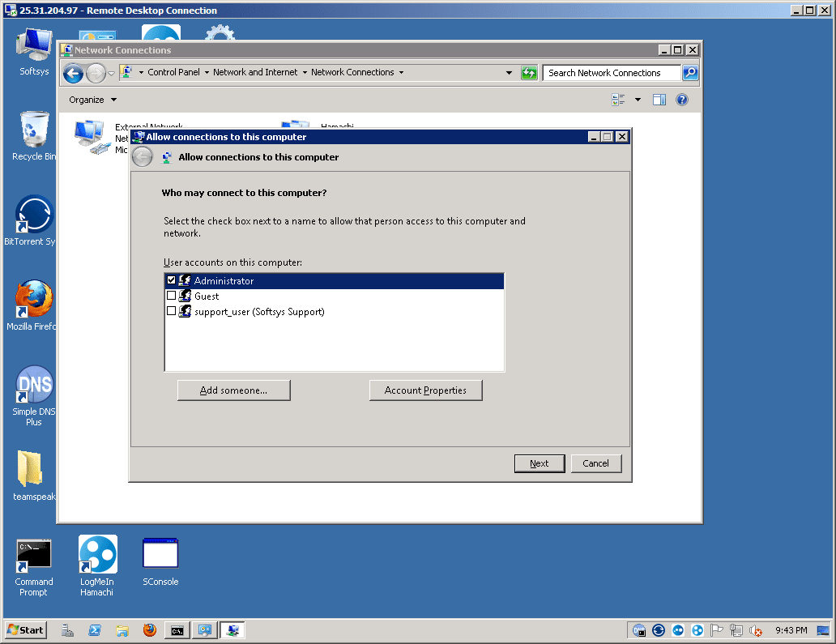836x644 pixels.
Task: Open the views options dropdown arrow
Action: pyautogui.click(x=638, y=100)
